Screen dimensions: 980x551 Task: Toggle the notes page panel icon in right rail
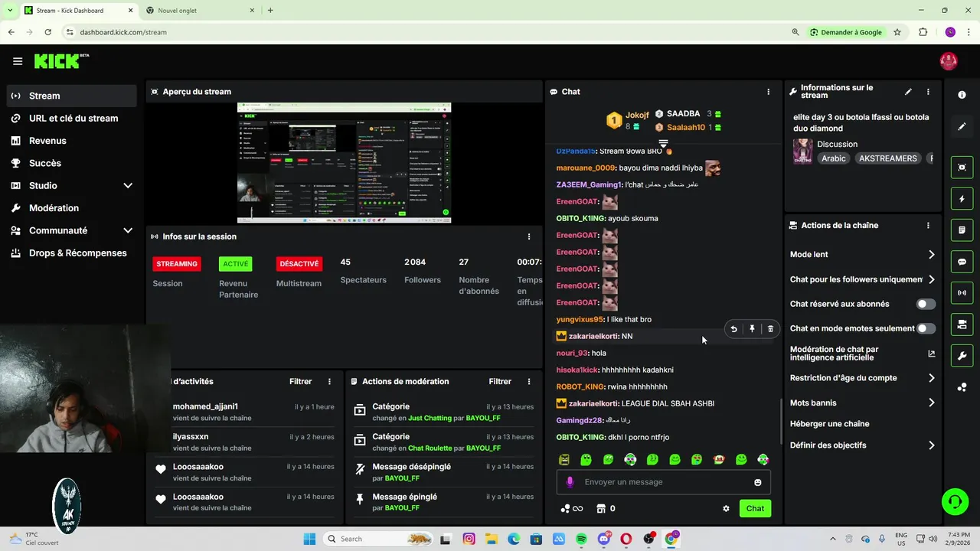[x=962, y=230]
